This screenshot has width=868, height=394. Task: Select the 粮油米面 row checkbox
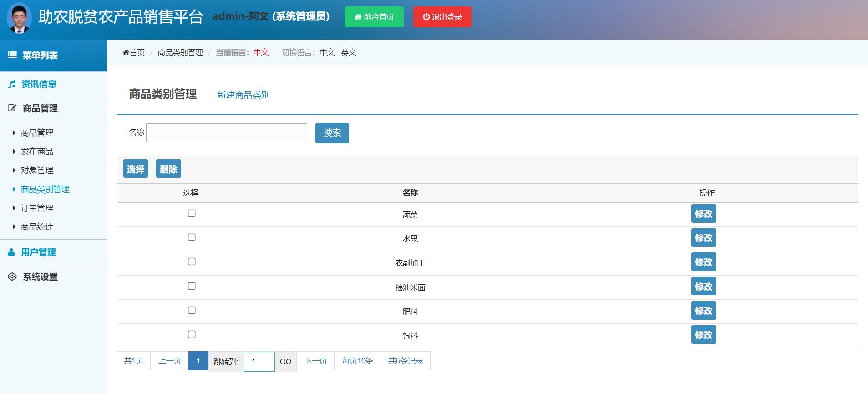[192, 286]
